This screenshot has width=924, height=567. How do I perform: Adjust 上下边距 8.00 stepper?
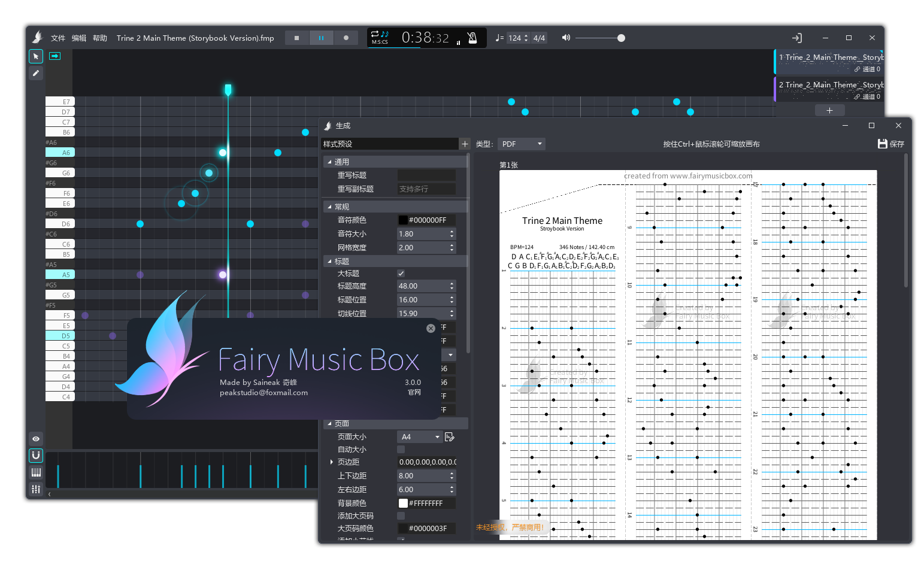tap(452, 476)
